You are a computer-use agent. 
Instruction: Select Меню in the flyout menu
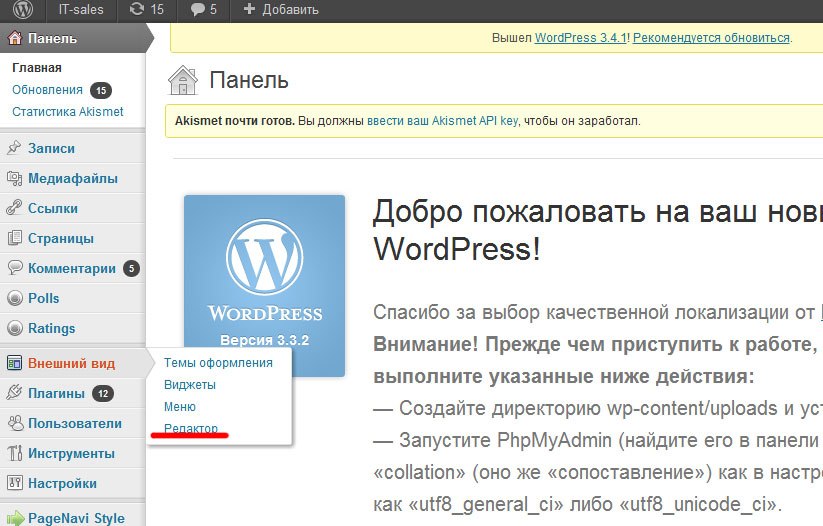(x=180, y=407)
